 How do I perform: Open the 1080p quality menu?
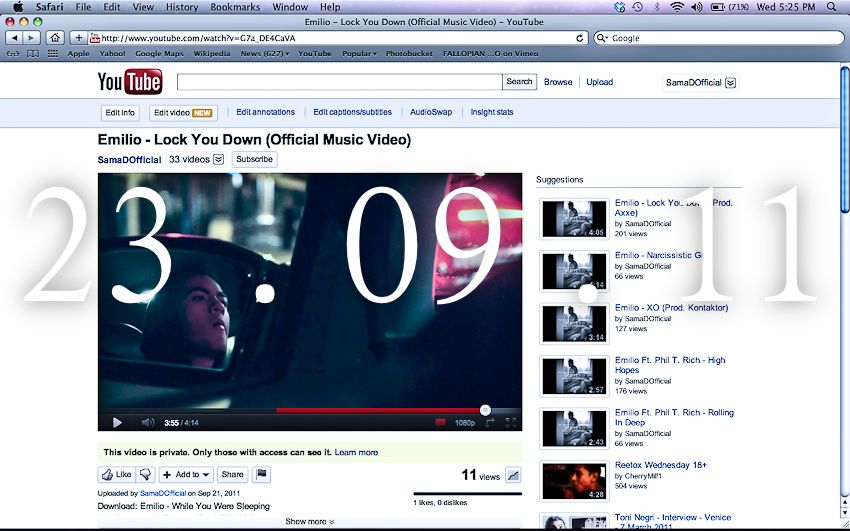click(465, 423)
